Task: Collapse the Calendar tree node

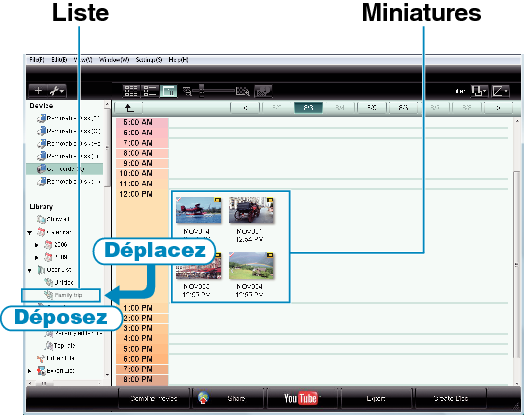Action: (30, 232)
